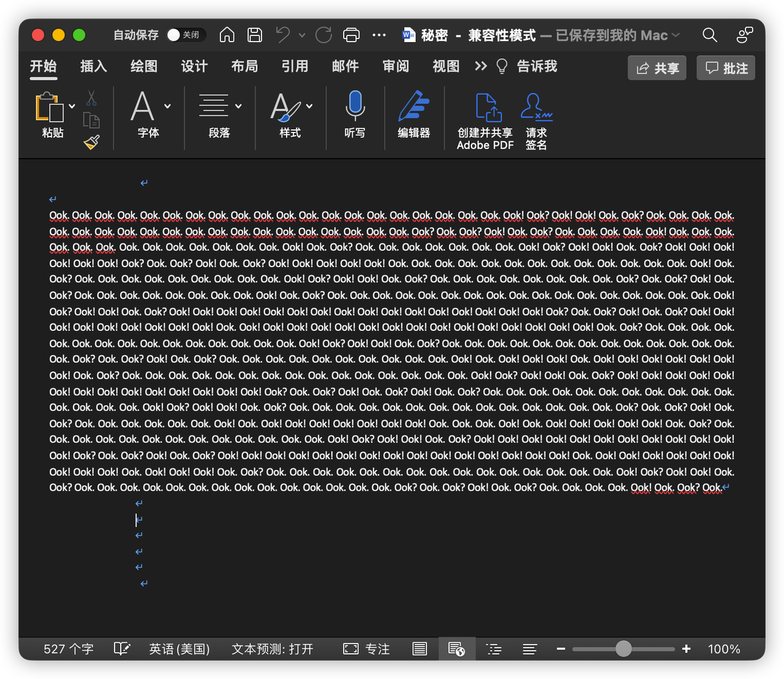The image size is (784, 679).
Task: Open the Comments button
Action: 726,68
